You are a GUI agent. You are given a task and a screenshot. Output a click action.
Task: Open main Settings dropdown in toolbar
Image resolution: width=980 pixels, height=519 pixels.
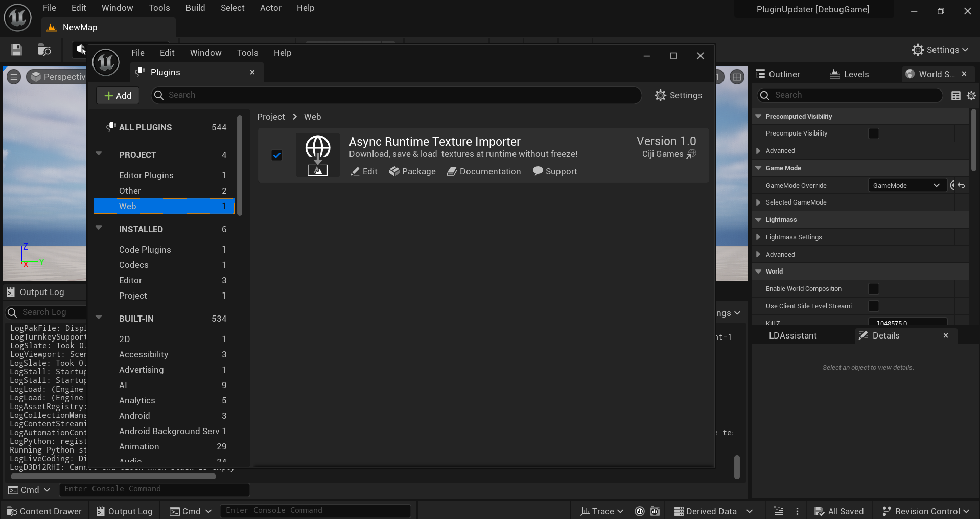tap(940, 50)
